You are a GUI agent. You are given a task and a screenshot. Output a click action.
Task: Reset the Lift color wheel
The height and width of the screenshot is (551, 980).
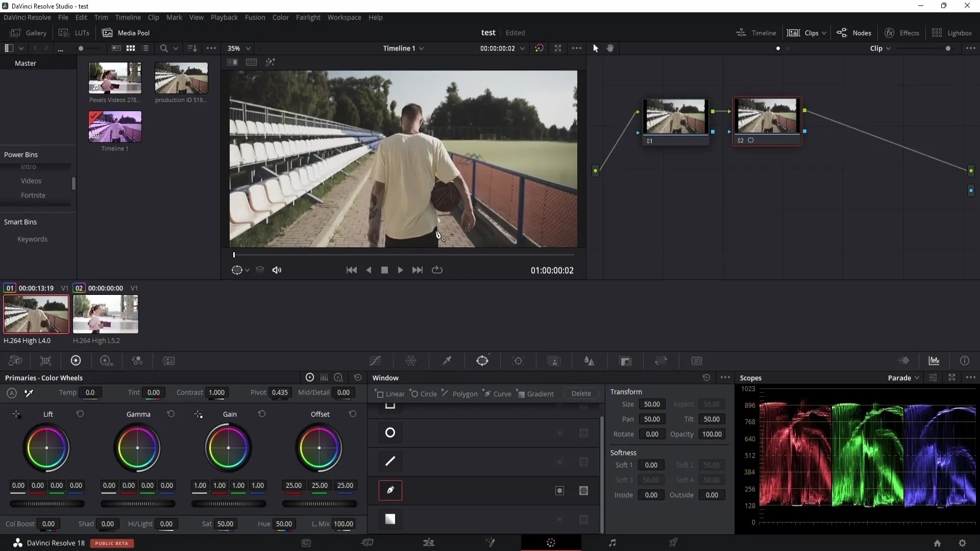pyautogui.click(x=80, y=414)
